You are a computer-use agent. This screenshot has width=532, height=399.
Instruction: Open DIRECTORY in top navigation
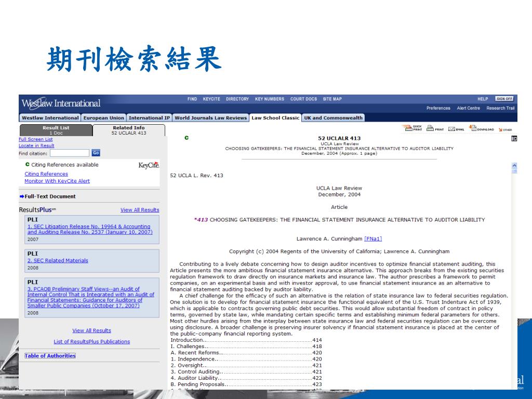[237, 99]
